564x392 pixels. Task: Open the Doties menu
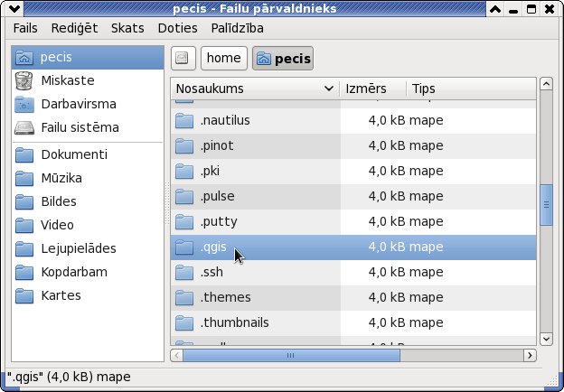click(177, 28)
